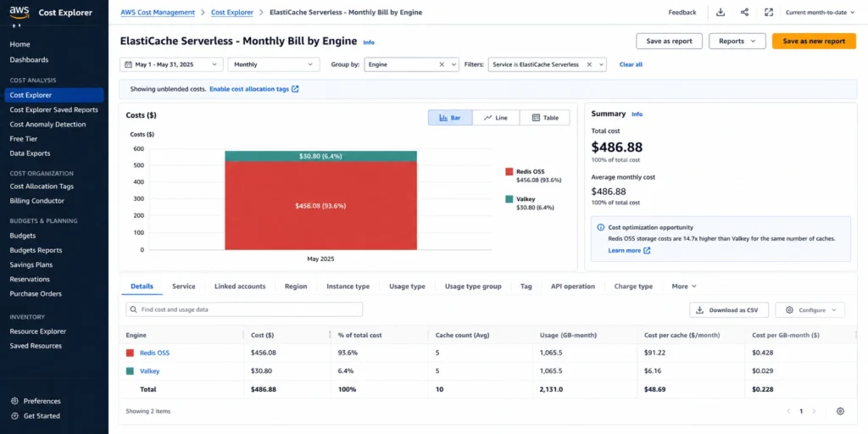Select the Tag tab

(526, 287)
